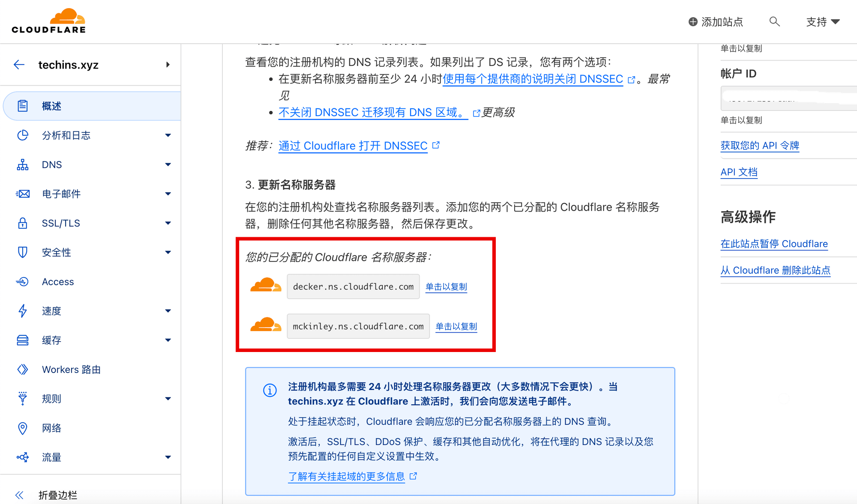Select the 缓存 menu item

tap(92, 340)
